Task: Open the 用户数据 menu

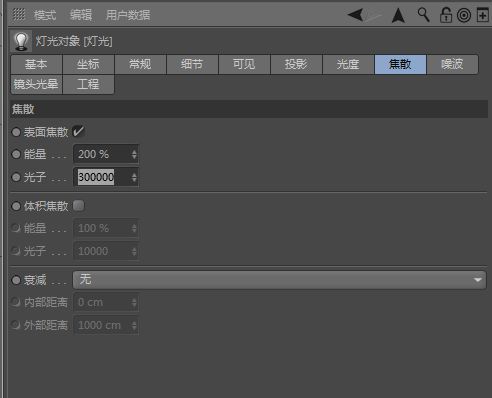Action: [128, 15]
